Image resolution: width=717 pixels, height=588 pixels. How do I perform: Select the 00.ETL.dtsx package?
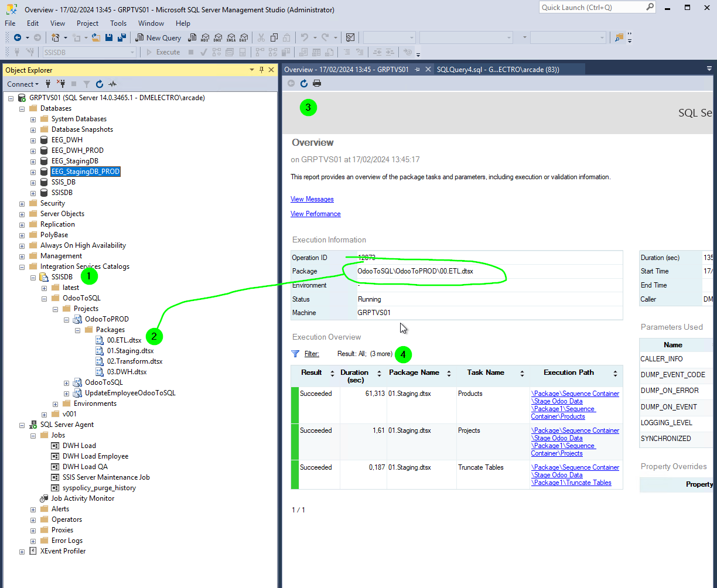[x=124, y=340]
